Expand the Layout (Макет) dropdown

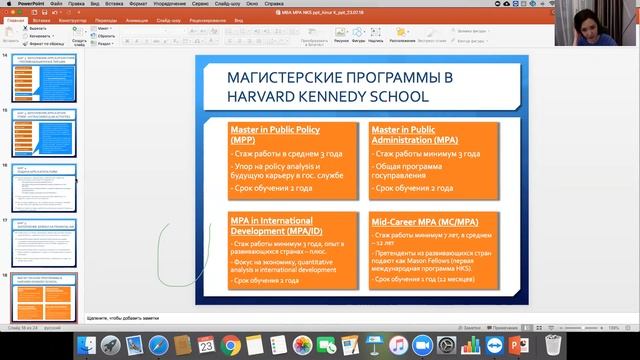(102, 29)
